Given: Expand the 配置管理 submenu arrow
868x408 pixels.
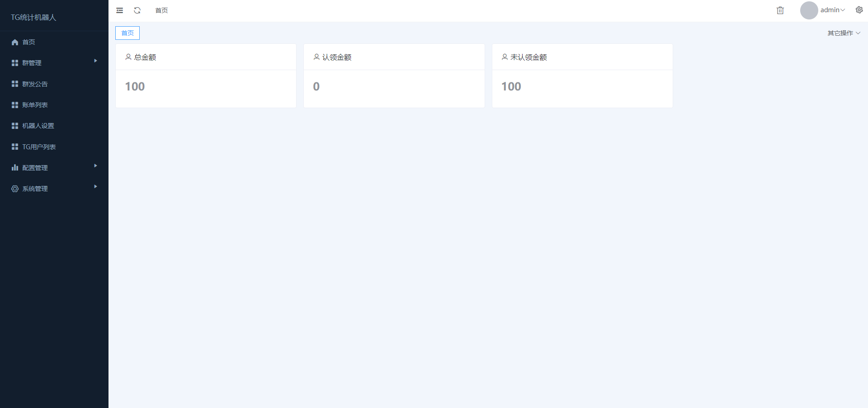Looking at the screenshot, I should 95,166.
